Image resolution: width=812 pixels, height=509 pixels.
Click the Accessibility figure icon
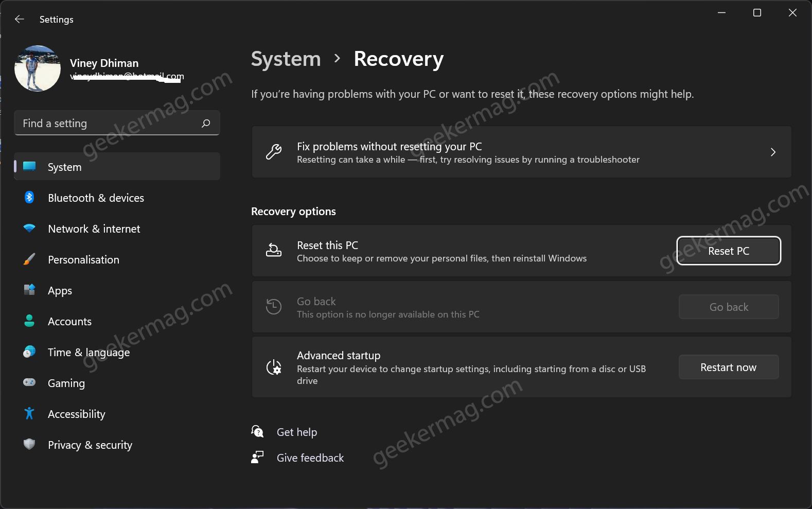(29, 413)
